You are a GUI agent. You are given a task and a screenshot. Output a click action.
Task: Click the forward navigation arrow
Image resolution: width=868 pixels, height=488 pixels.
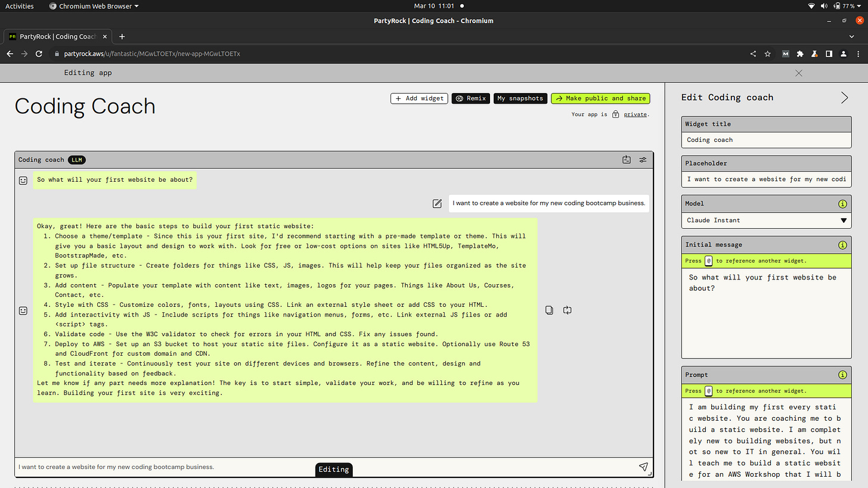24,54
